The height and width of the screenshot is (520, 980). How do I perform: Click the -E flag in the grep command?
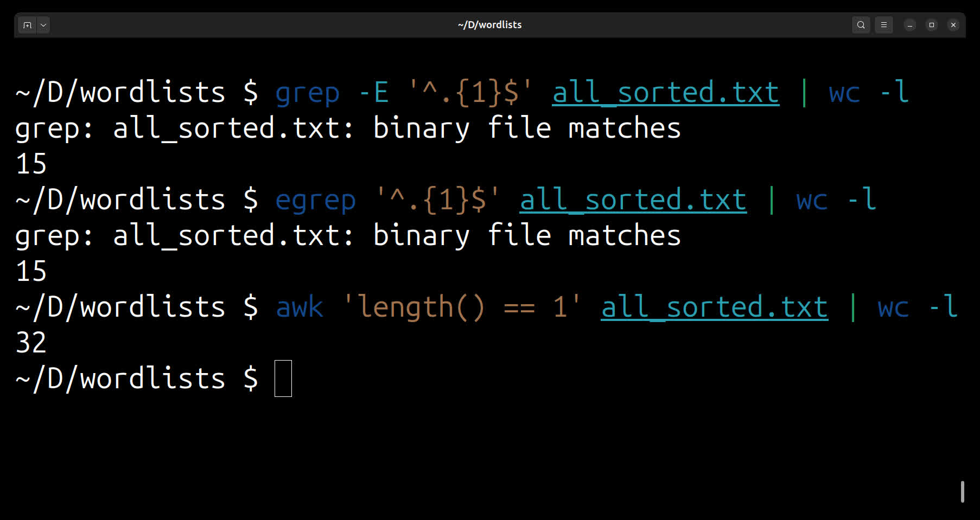(374, 92)
